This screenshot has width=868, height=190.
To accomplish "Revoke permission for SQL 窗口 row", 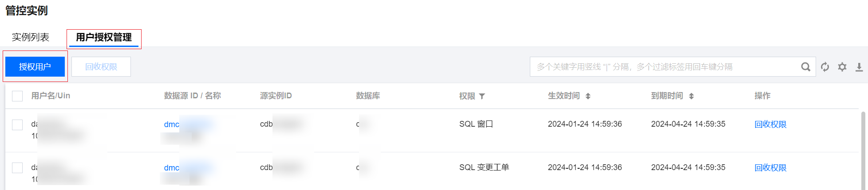I will coord(770,124).
